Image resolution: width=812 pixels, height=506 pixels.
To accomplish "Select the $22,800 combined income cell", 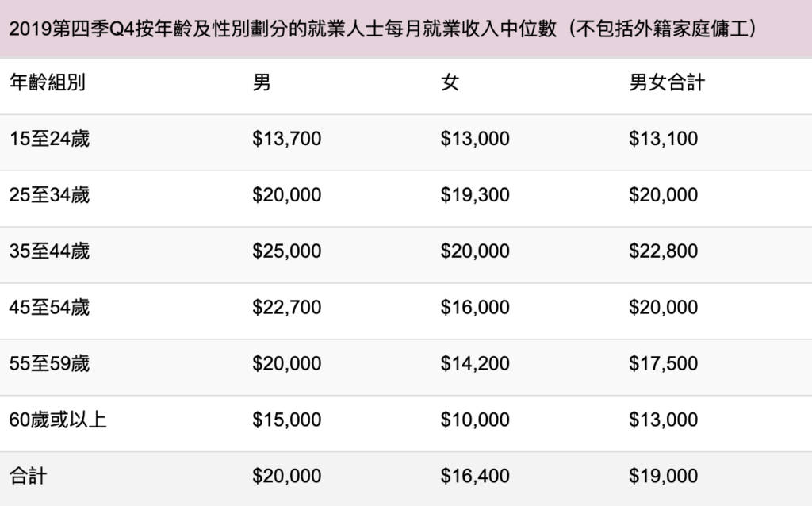I will (664, 251).
